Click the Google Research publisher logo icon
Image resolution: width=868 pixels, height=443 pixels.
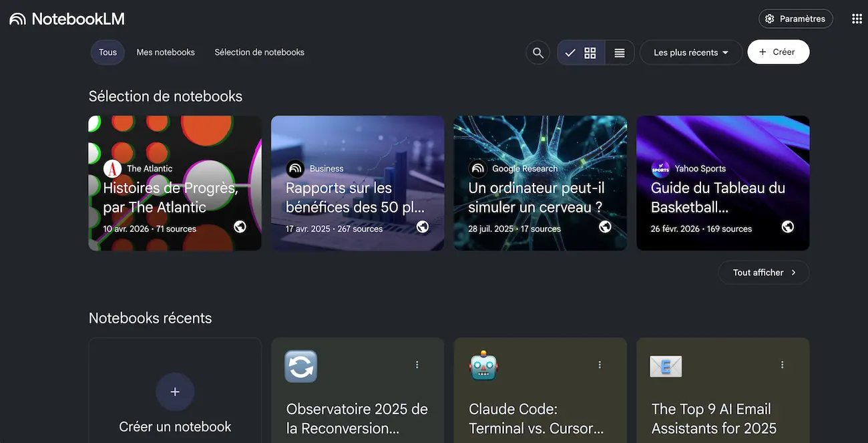[x=477, y=168]
